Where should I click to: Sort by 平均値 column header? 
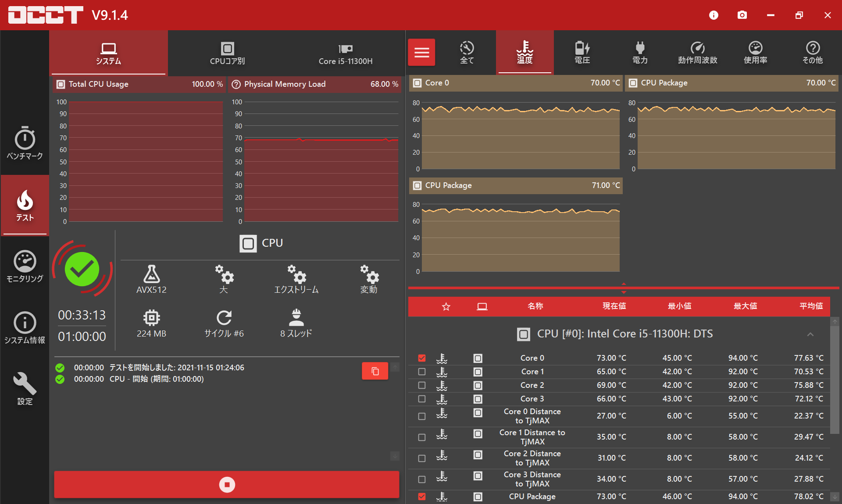(811, 306)
